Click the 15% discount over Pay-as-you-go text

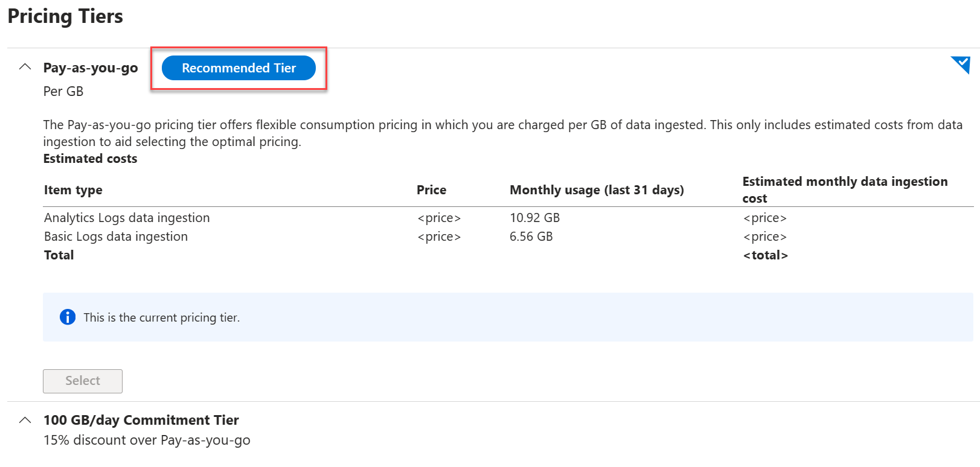point(147,440)
